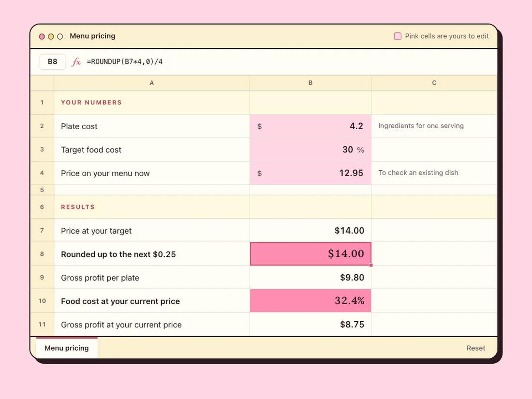Screen dimensions: 532x399
Task: Open the Menu pricing sheet tab
Action: 67,348
